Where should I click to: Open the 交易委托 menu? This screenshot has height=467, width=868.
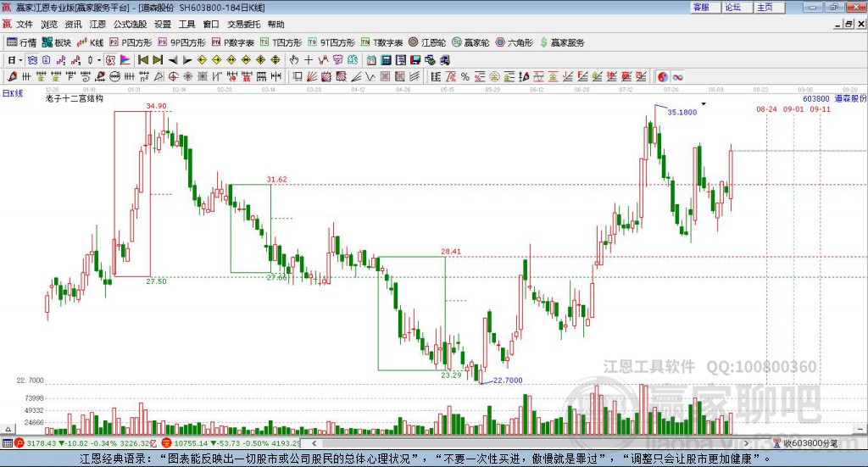[x=243, y=25]
